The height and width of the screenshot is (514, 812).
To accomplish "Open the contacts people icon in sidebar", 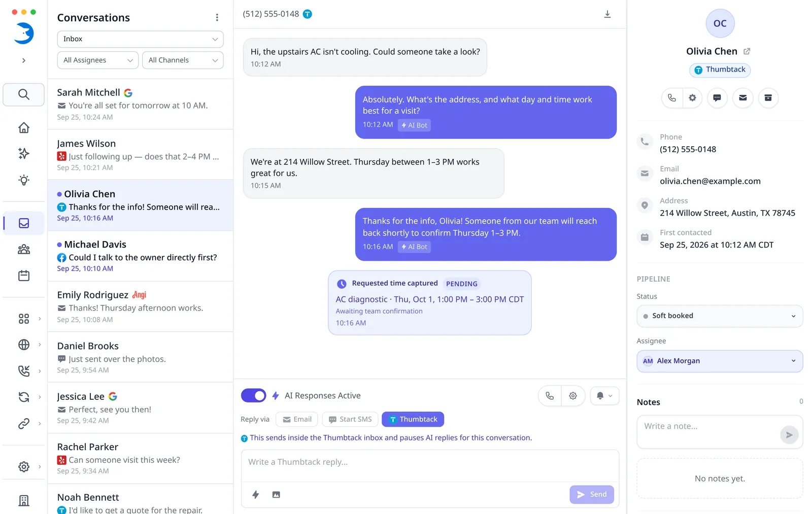I will [24, 250].
